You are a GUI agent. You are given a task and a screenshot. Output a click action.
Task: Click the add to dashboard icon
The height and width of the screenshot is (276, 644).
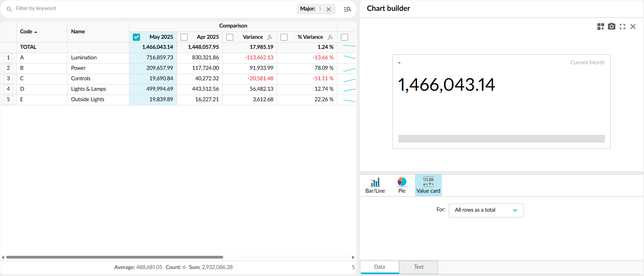pos(601,26)
